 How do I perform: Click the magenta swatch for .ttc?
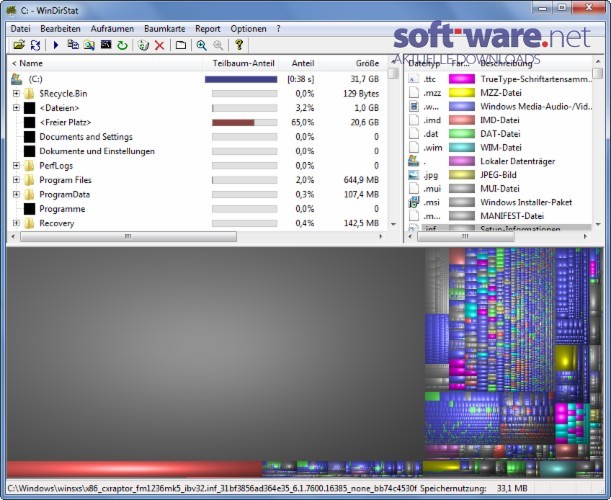coord(462,79)
